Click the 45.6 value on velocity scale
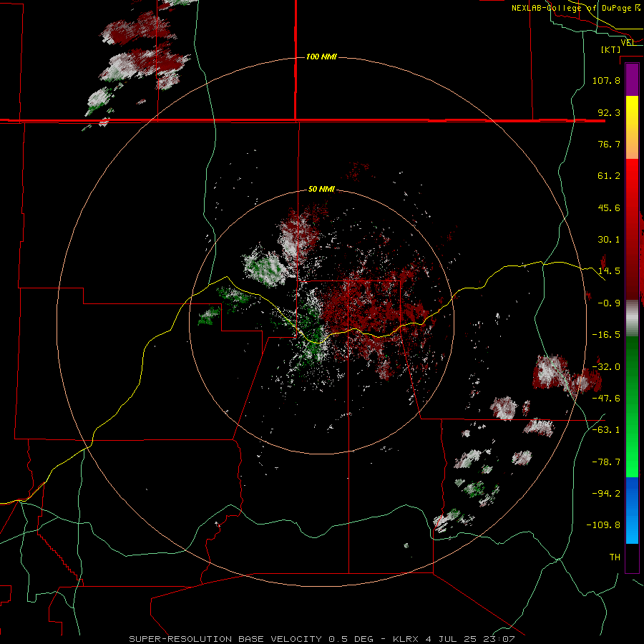Viewport: 644px width, 644px height. point(609,208)
